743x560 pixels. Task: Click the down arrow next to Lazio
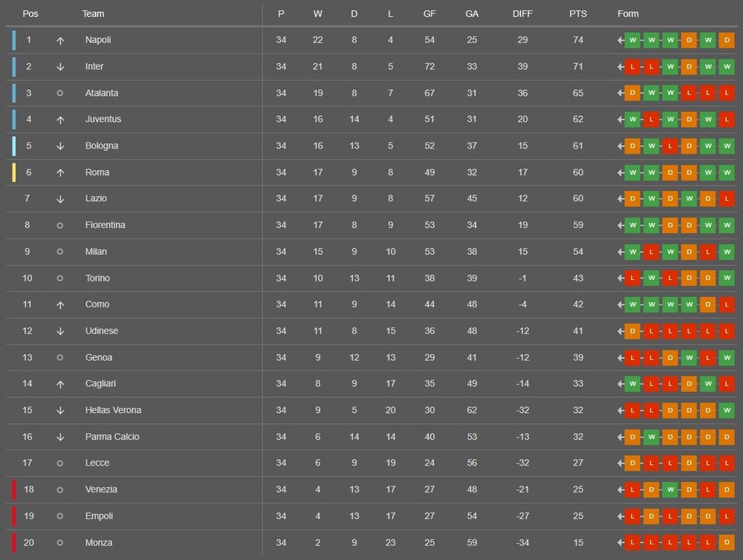click(x=60, y=199)
